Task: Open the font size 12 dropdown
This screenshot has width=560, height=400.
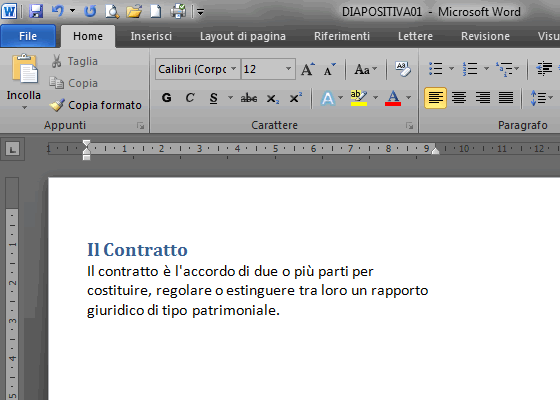Action: click(288, 69)
